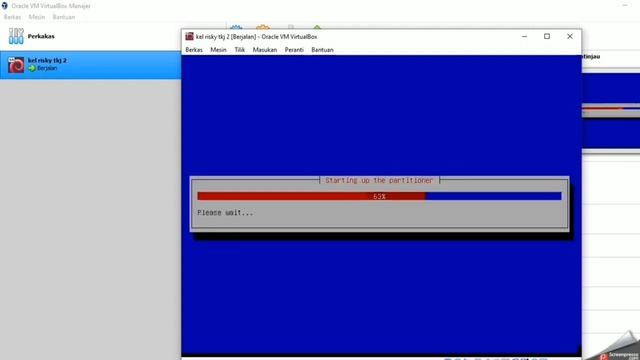
Task: Close the kel risky tkj 2 VM window
Action: click(x=570, y=36)
